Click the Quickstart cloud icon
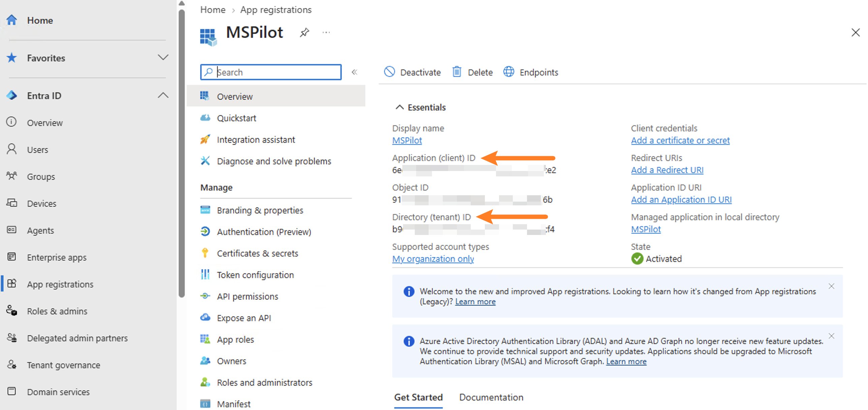868x410 pixels. (205, 118)
